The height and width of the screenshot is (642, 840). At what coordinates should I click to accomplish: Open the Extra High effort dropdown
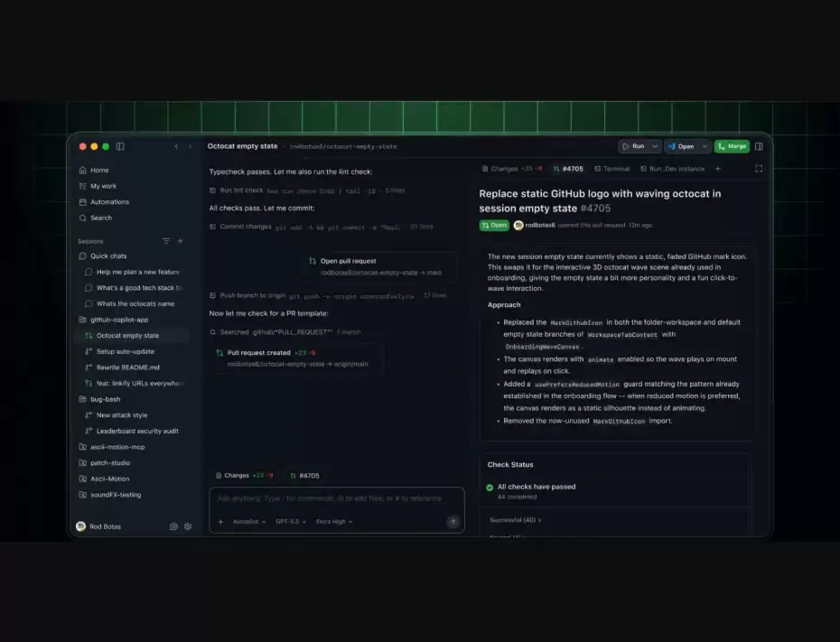tap(334, 522)
